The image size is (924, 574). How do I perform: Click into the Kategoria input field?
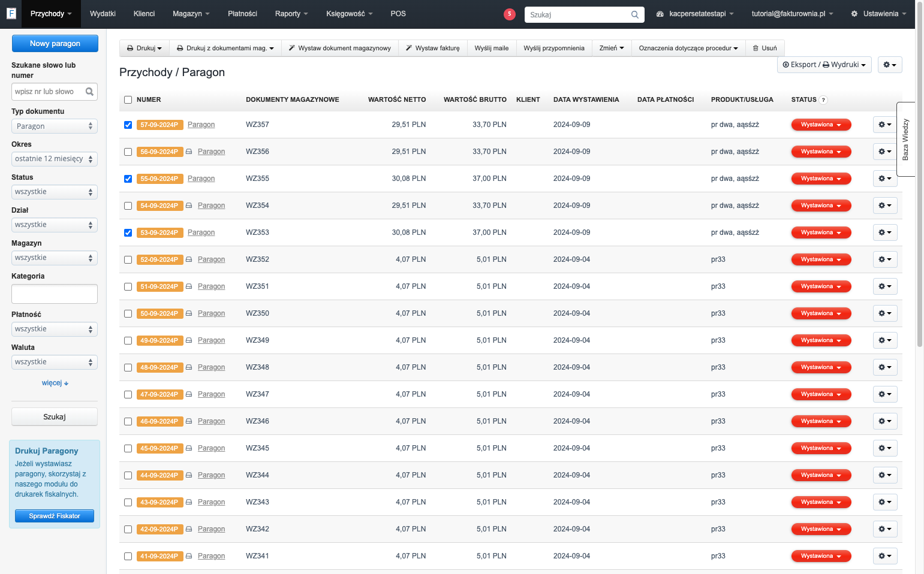pyautogui.click(x=55, y=294)
